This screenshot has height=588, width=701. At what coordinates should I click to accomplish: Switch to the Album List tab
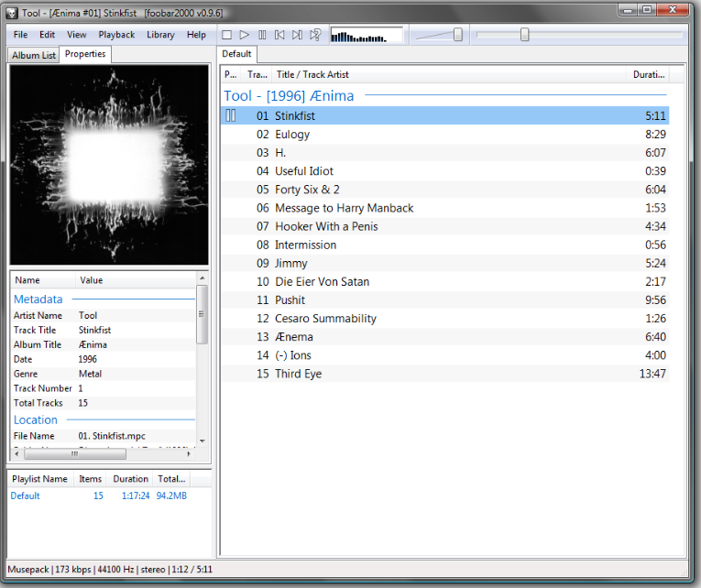[x=34, y=55]
